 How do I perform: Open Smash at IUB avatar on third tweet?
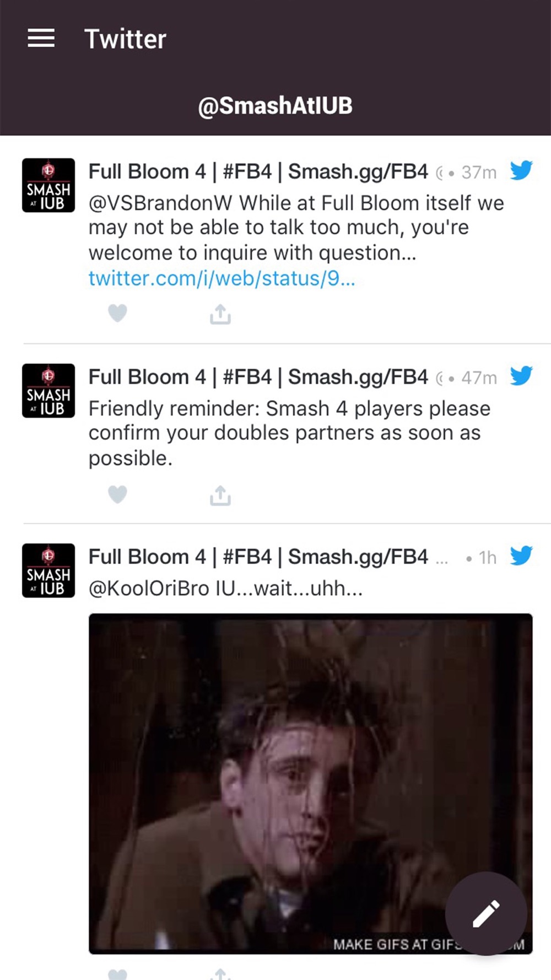pyautogui.click(x=48, y=570)
